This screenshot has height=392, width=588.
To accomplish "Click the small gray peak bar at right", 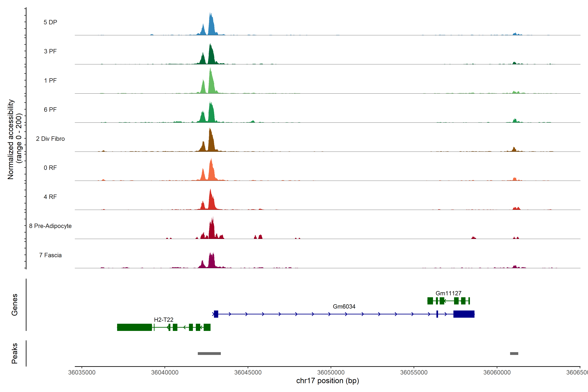I will tap(514, 353).
